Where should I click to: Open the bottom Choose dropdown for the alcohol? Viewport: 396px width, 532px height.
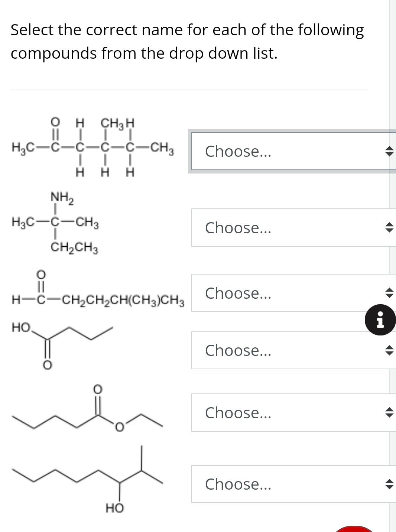pyautogui.click(x=290, y=484)
